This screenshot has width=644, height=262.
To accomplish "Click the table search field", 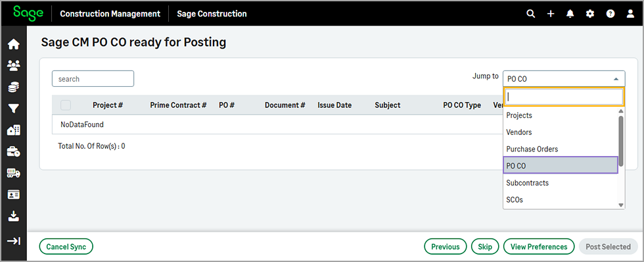I will [93, 78].
